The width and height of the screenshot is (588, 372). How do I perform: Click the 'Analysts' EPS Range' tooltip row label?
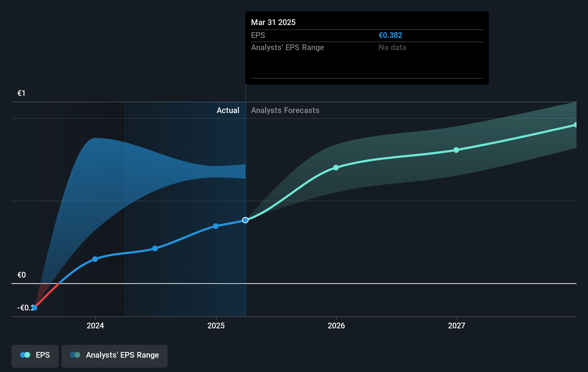287,47
